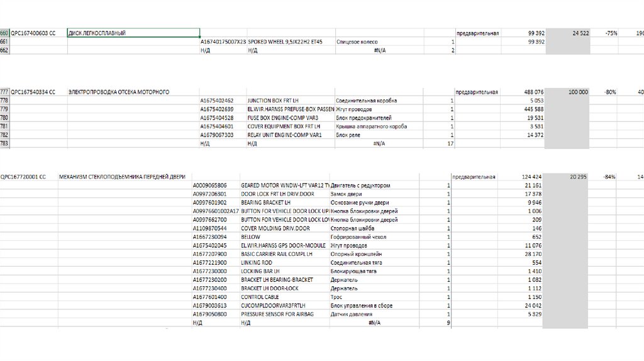Viewport: 644px width, 361px height.
Task: Select part number A1679067303
Action: tap(223, 135)
